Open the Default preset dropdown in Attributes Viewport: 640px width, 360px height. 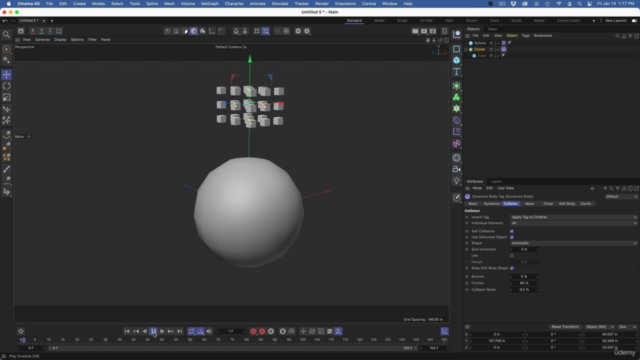[621, 197]
